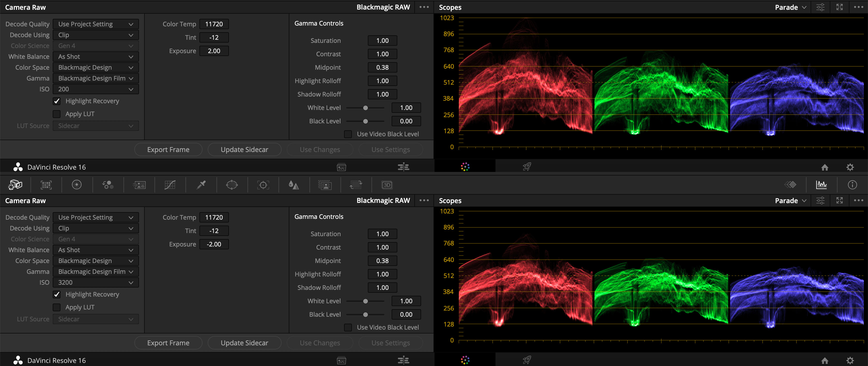Open Fairlight mixer icon below ISO 200 panel
The image size is (868, 366).
[x=403, y=167]
